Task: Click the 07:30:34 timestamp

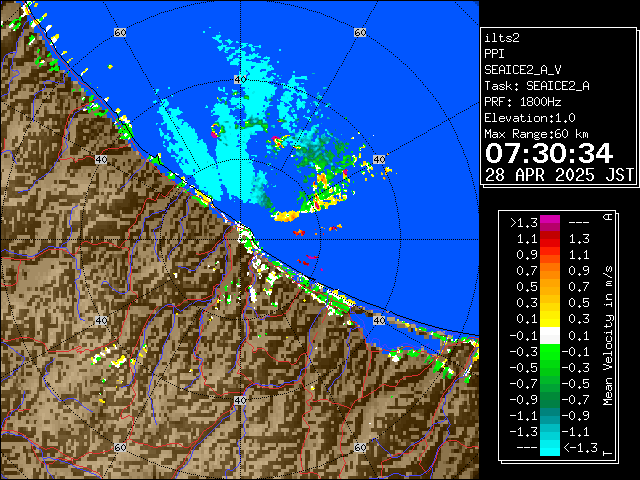Action: click(549, 153)
